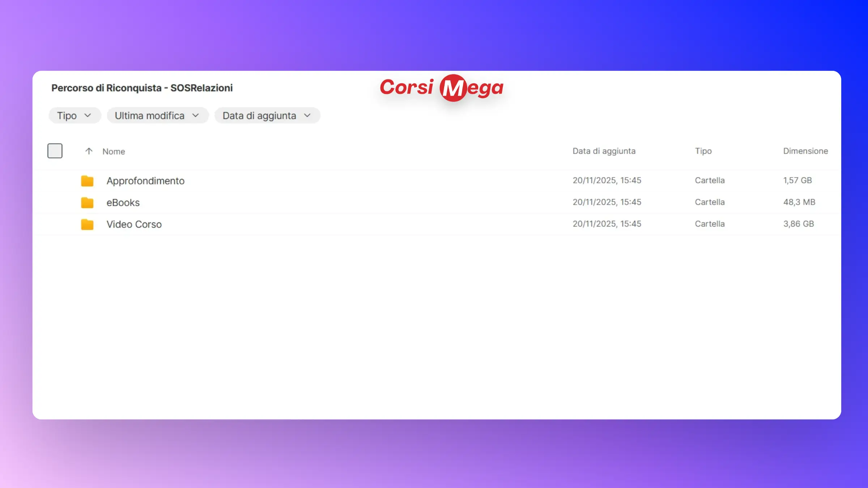Click Cartella type in Approfondimento row

coord(710,180)
